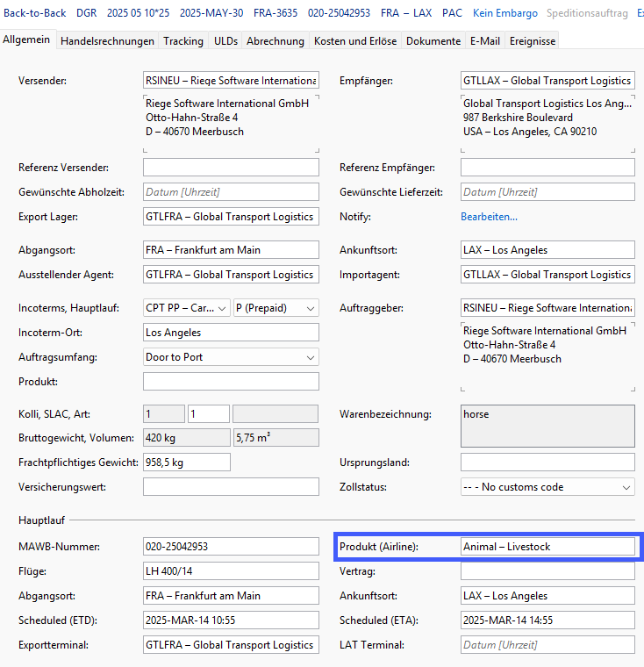The height and width of the screenshot is (667, 644).
Task: Click the SLAC field
Action: [x=209, y=414]
